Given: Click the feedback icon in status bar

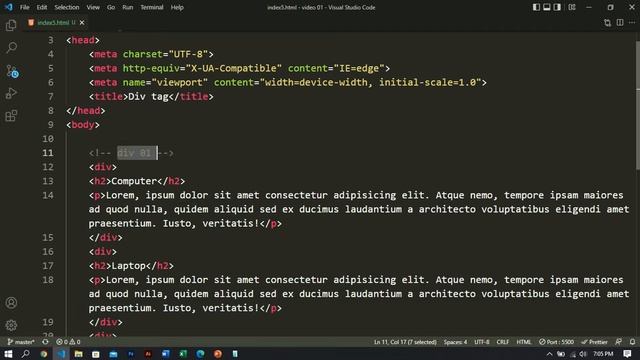Looking at the screenshot, I should [x=618, y=342].
